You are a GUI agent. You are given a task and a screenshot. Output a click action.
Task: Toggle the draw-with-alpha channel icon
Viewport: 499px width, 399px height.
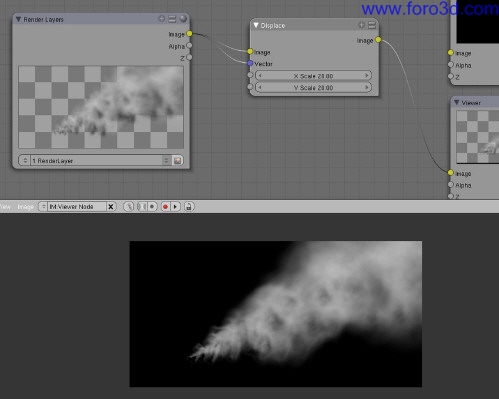click(x=142, y=207)
